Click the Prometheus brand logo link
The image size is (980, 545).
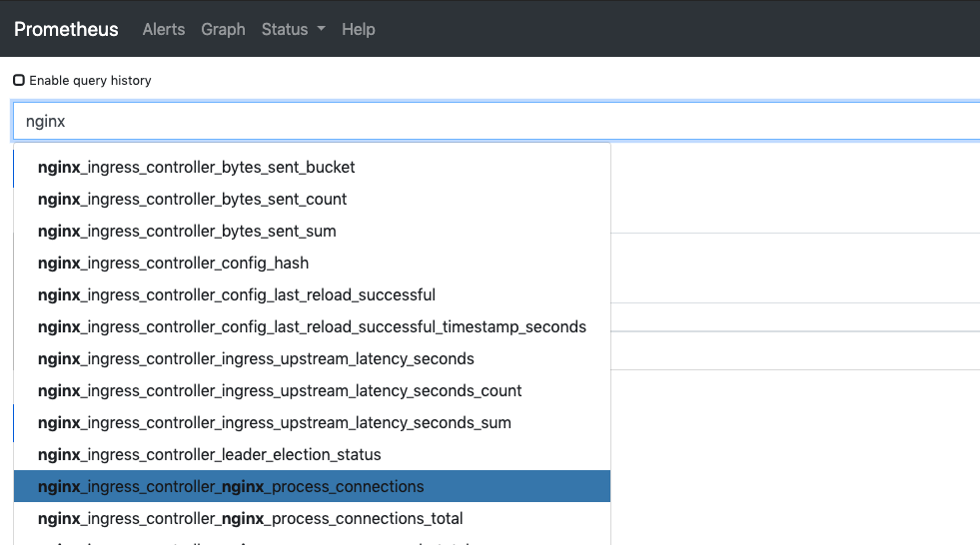(x=66, y=29)
